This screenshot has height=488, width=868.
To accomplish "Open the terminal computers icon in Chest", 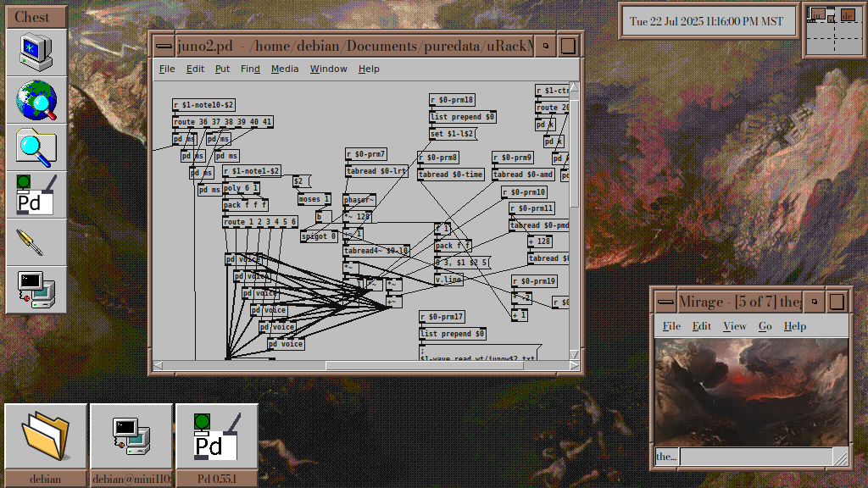I will pyautogui.click(x=36, y=290).
